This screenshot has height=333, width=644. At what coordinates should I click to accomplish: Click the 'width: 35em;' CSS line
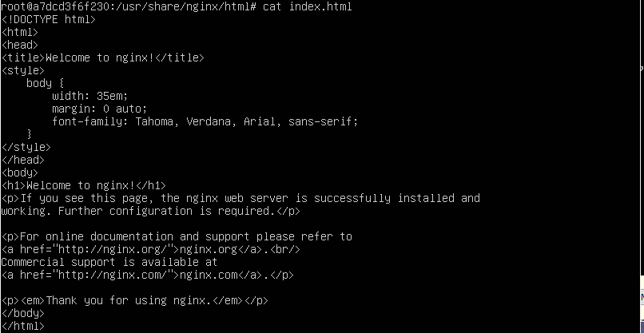(x=90, y=96)
